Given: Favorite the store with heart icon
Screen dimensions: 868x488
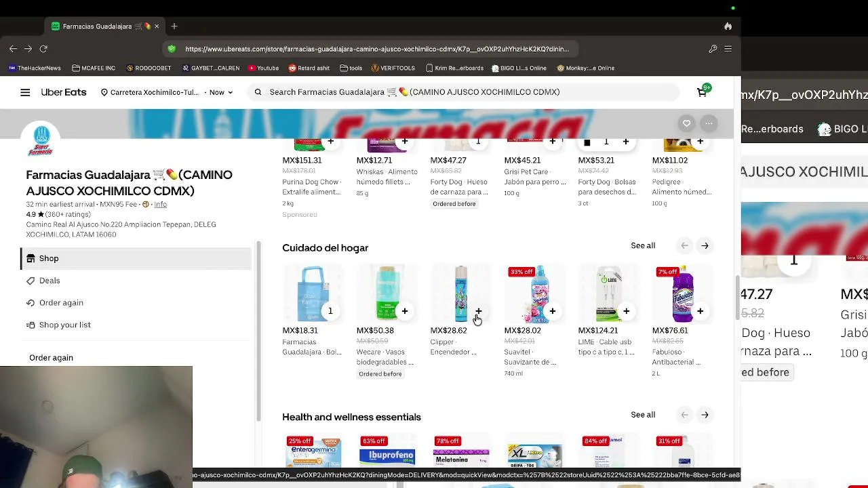Looking at the screenshot, I should click(686, 123).
